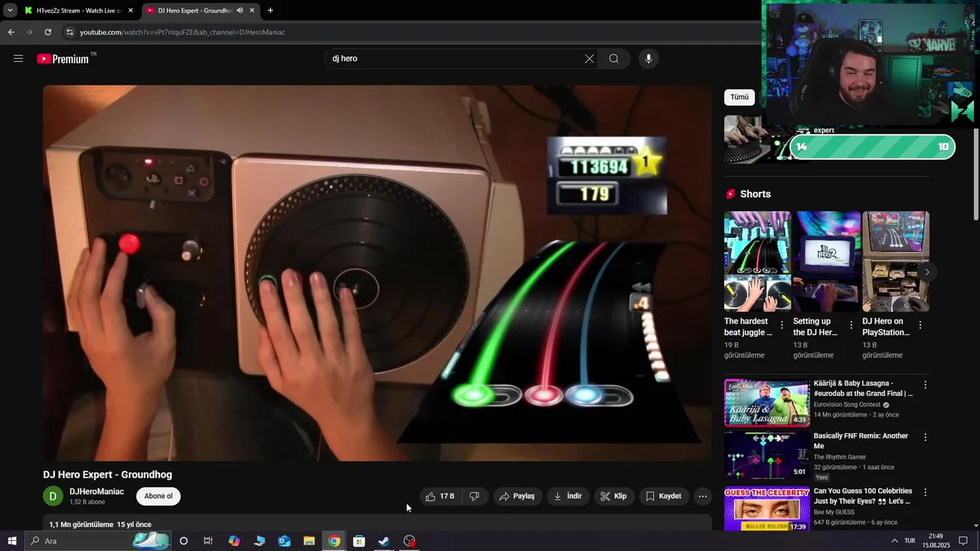Click the taskbar Ara search box
Viewport: 980px width, 551px height.
pos(98,541)
